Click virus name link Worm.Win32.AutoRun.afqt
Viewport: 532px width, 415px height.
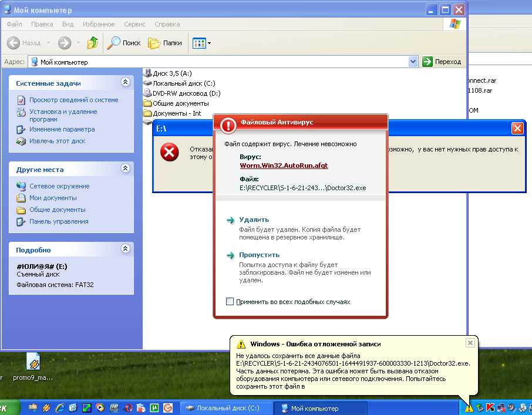[284, 166]
